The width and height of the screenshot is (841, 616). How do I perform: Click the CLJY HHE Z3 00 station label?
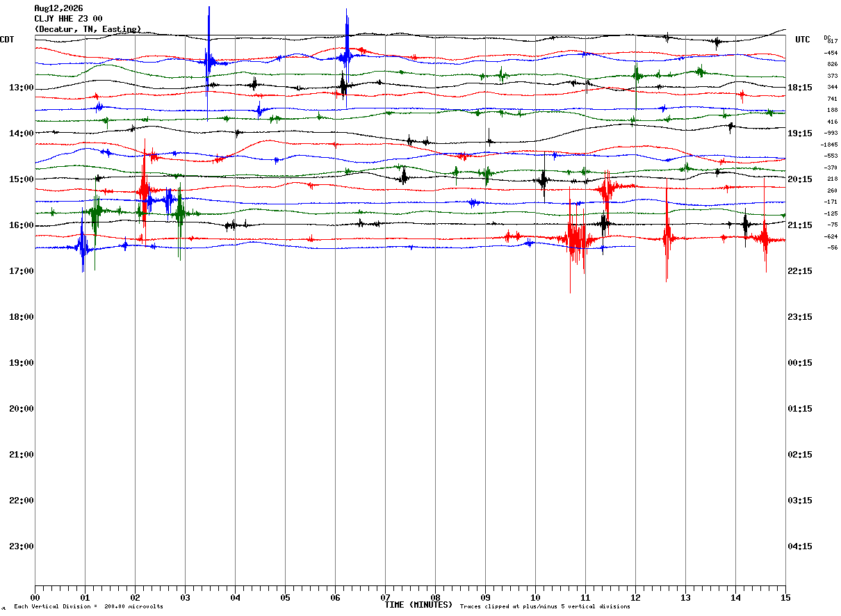point(68,19)
